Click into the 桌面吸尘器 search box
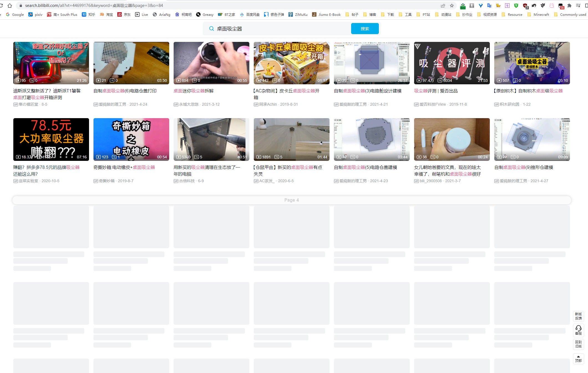 tap(277, 29)
